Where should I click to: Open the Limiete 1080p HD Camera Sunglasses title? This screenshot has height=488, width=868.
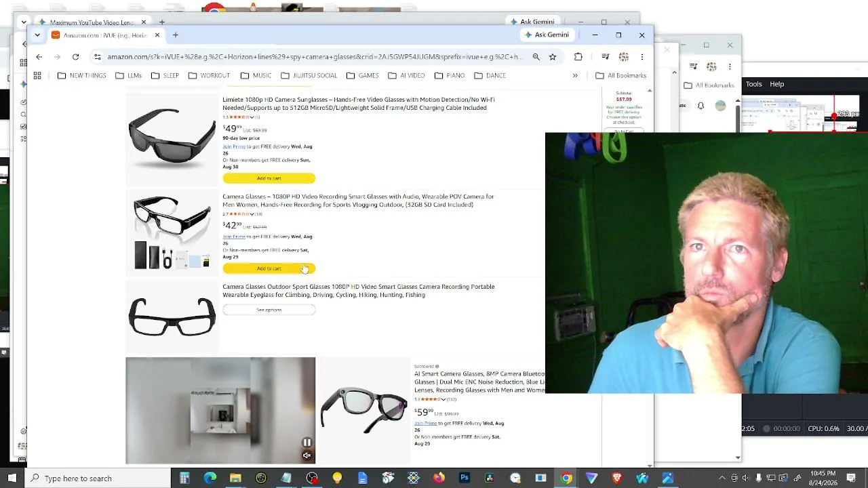click(x=359, y=104)
